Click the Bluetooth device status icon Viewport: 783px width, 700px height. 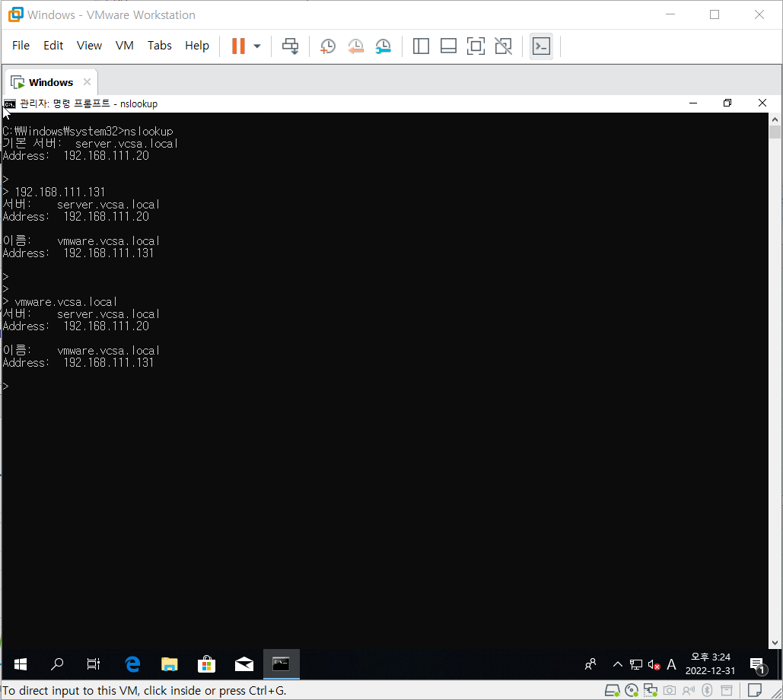707,691
